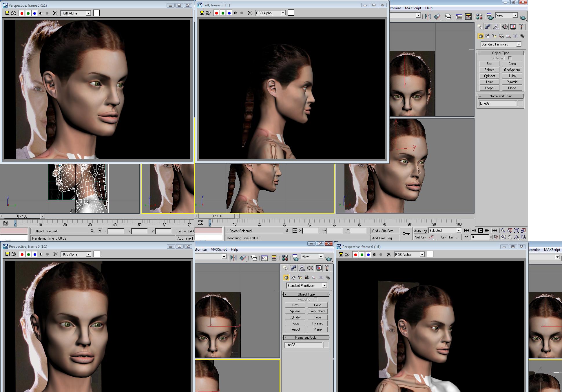Click Maximize Viewport Toggle icon

(523, 237)
